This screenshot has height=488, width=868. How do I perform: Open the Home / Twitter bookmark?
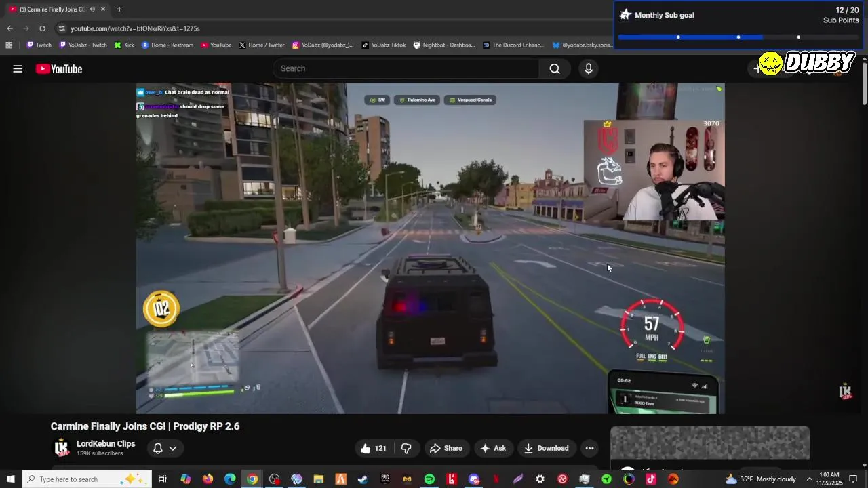[x=262, y=45]
